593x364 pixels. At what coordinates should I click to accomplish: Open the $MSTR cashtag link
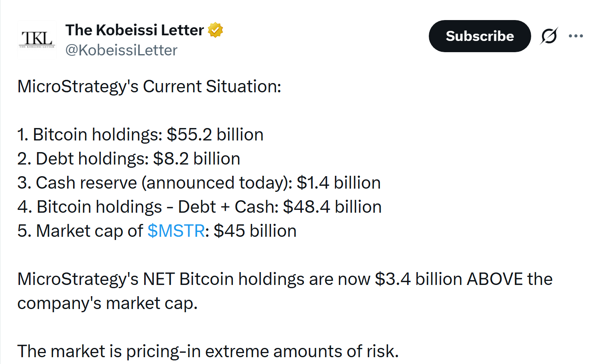(x=176, y=231)
